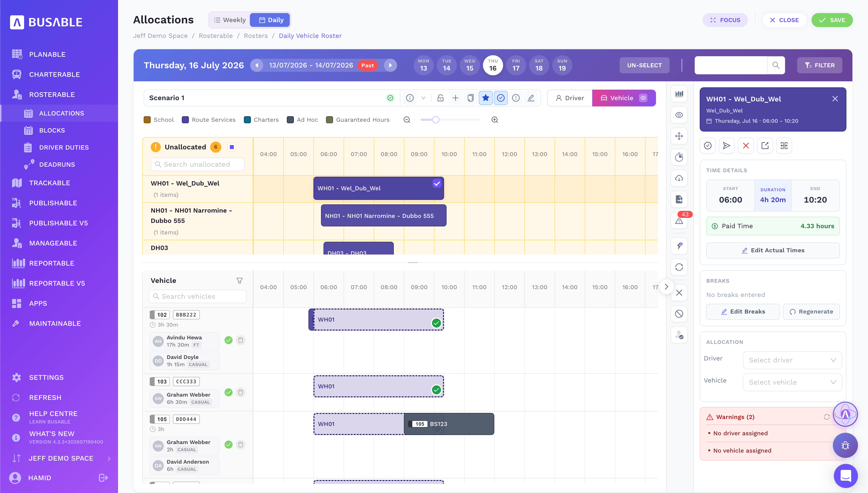This screenshot has height=493, width=868.
Task: Open the scenario info icon
Action: [x=410, y=98]
